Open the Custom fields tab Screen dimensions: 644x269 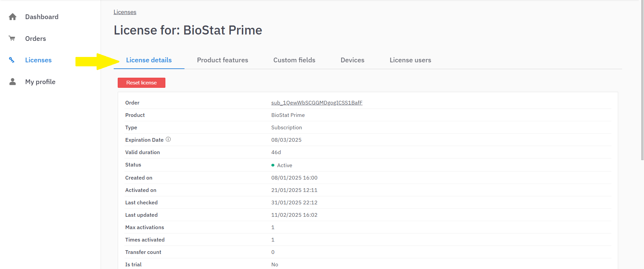pos(294,60)
